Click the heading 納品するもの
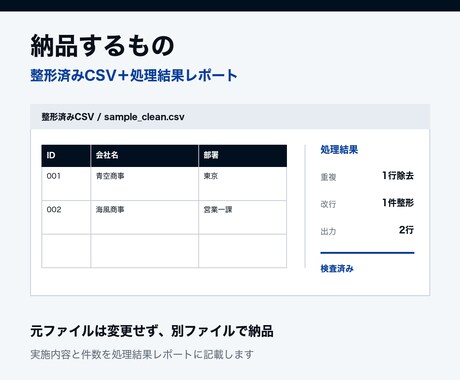 [x=102, y=46]
